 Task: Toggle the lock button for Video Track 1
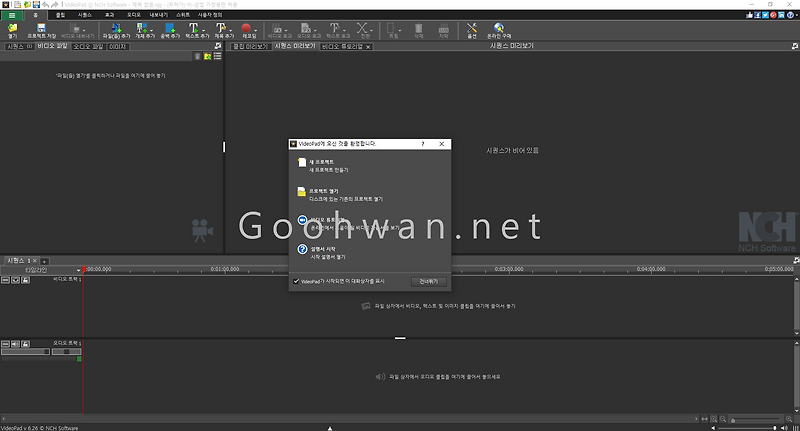coord(26,280)
